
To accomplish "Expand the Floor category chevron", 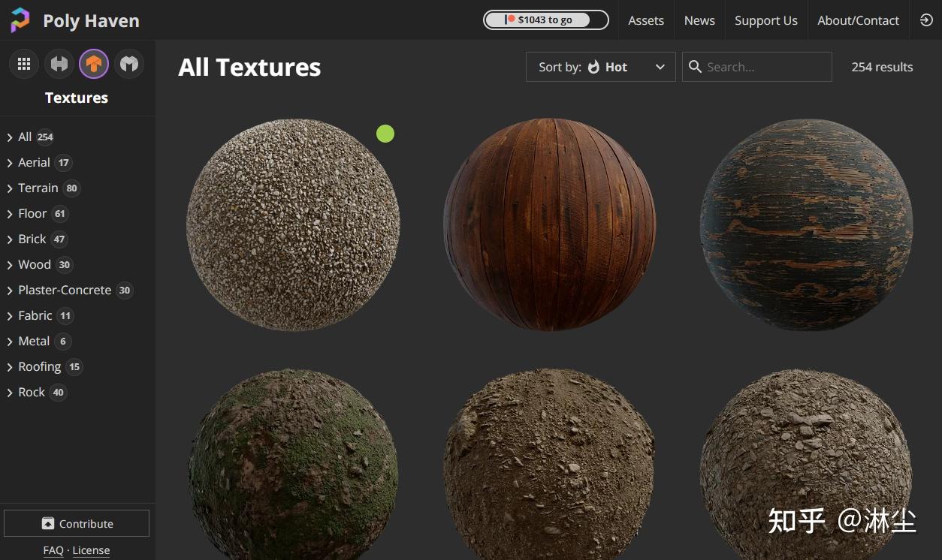I will [x=10, y=214].
